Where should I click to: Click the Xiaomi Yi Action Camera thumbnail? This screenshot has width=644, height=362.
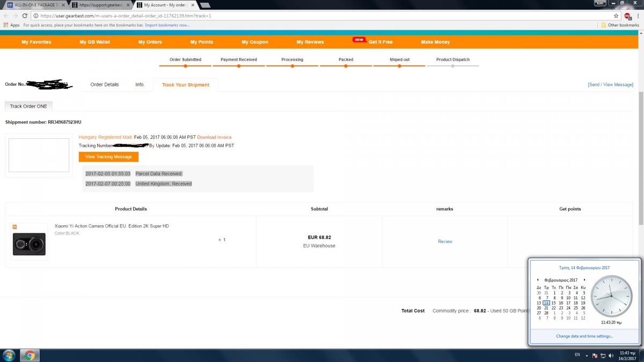coord(29,241)
